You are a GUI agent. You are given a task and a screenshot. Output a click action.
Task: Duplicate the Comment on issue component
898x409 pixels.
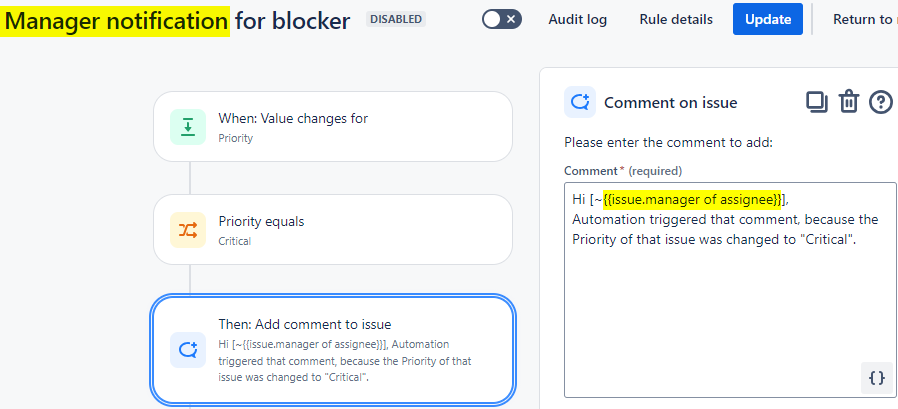pyautogui.click(x=817, y=102)
